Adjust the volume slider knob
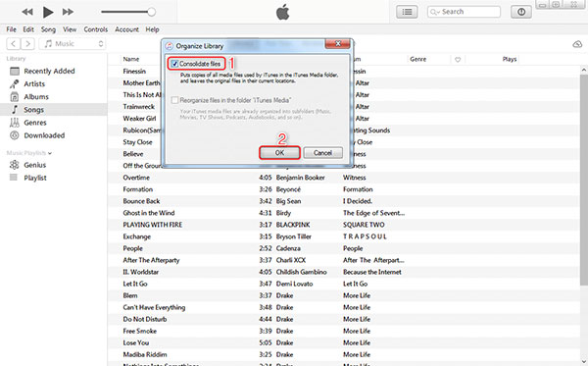The image size is (588, 366). point(151,12)
